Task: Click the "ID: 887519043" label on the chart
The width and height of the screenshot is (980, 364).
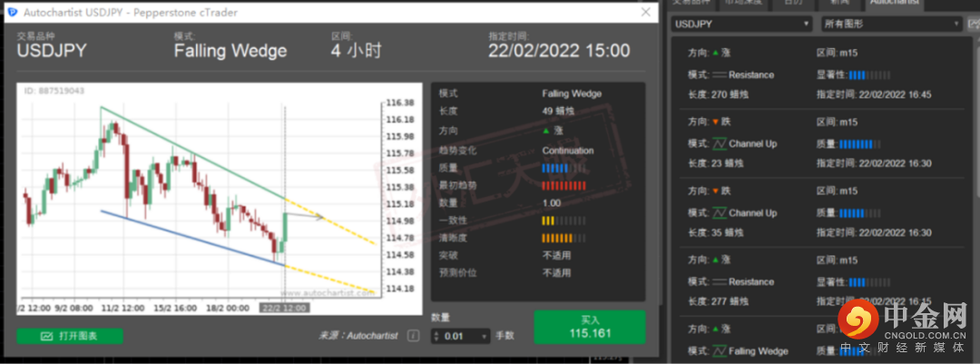Action: (54, 92)
